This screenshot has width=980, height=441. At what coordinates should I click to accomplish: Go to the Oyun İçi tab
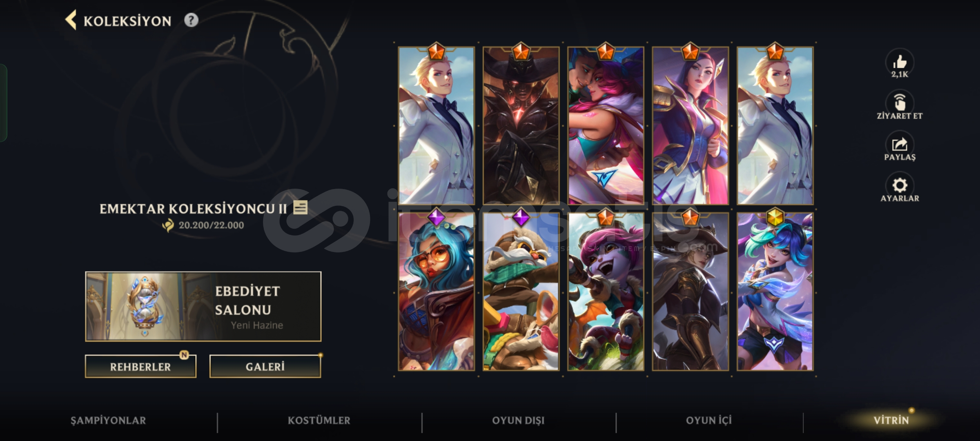pos(709,421)
